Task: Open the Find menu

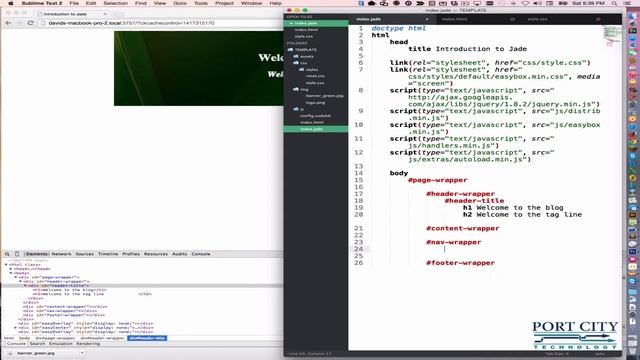Action: tap(141, 3)
